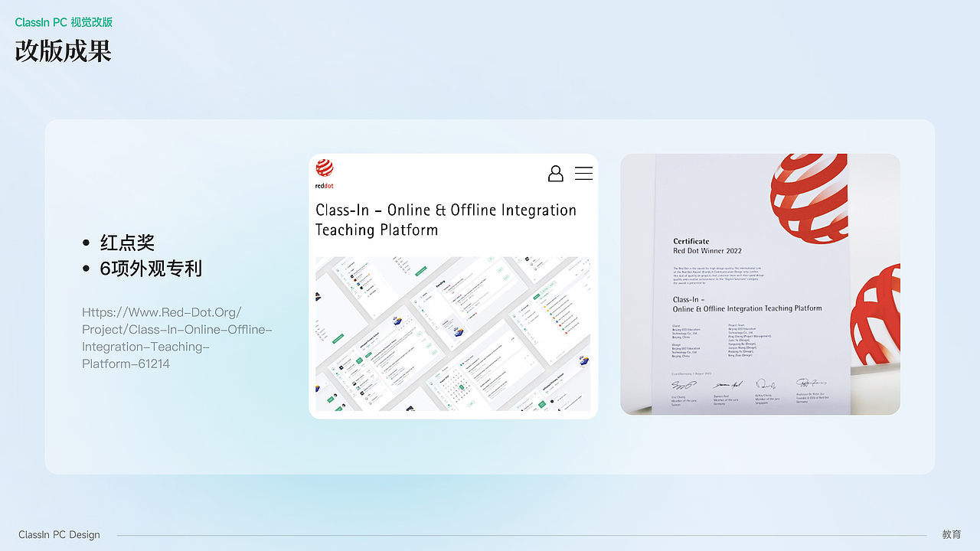Select the 6项外观专利 bullet text
This screenshot has width=980, height=551.
tap(151, 269)
